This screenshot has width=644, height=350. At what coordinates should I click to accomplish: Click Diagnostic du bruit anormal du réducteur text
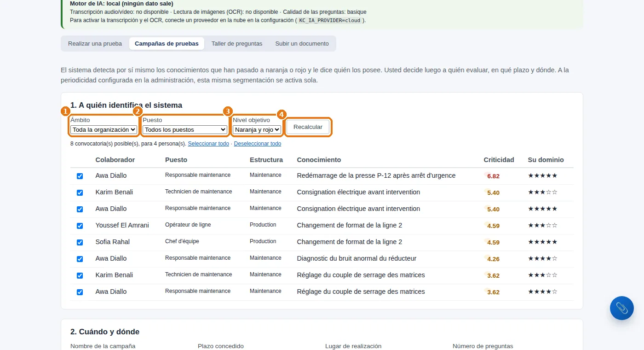click(x=357, y=258)
